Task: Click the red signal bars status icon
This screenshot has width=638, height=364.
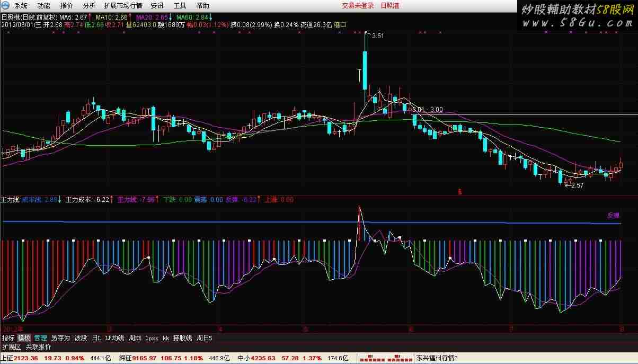Action: coord(387,359)
